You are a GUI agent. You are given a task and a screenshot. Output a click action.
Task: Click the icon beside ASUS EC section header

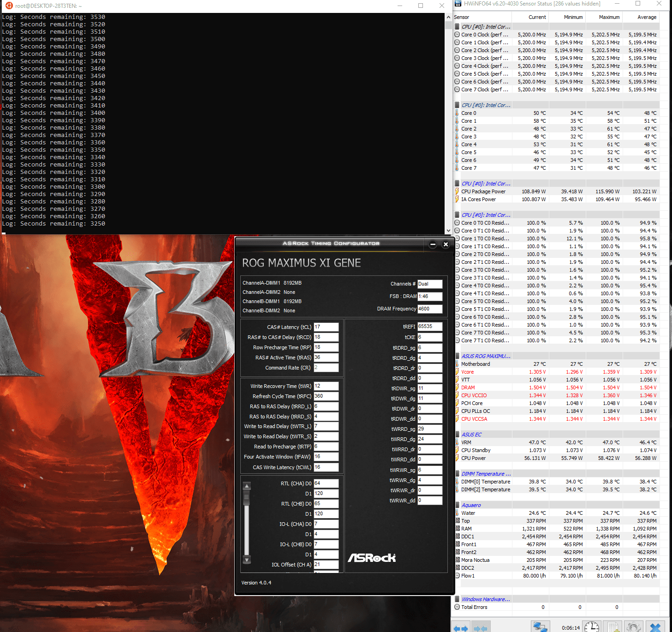(x=457, y=435)
